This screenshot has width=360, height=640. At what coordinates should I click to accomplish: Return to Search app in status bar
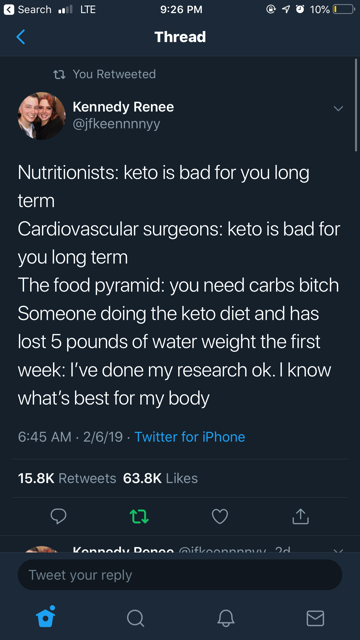[x=28, y=9]
